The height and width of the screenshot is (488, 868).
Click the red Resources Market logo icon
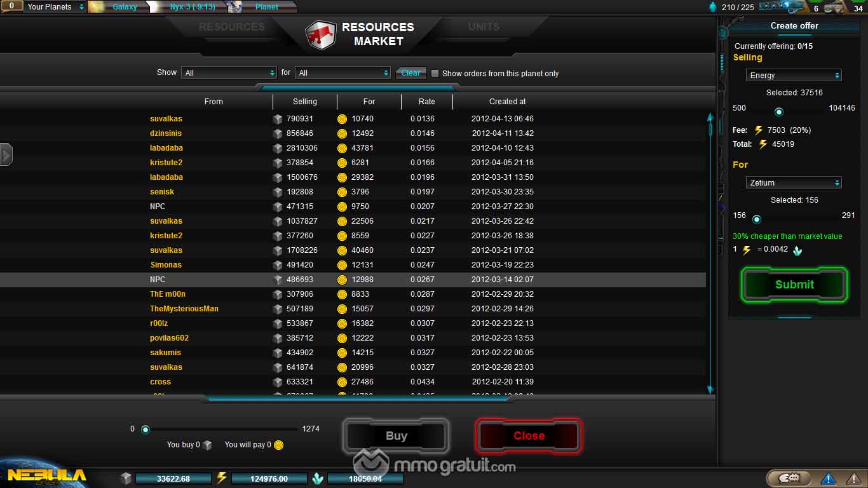(x=320, y=34)
